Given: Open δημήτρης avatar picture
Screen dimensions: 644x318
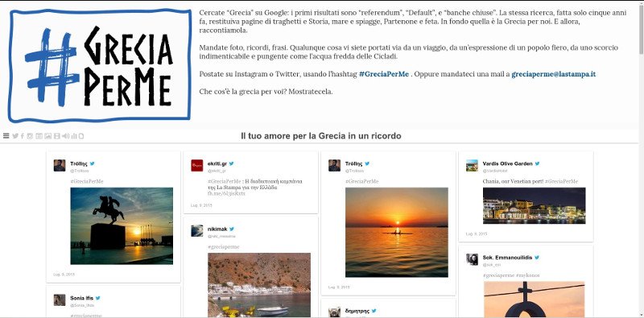Looking at the screenshot, I should (x=334, y=312).
